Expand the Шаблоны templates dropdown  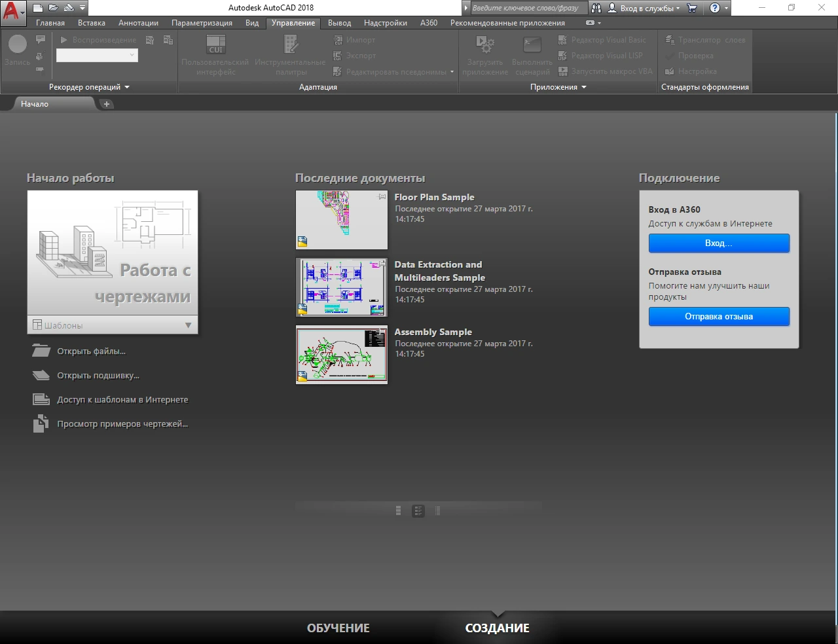pos(113,325)
